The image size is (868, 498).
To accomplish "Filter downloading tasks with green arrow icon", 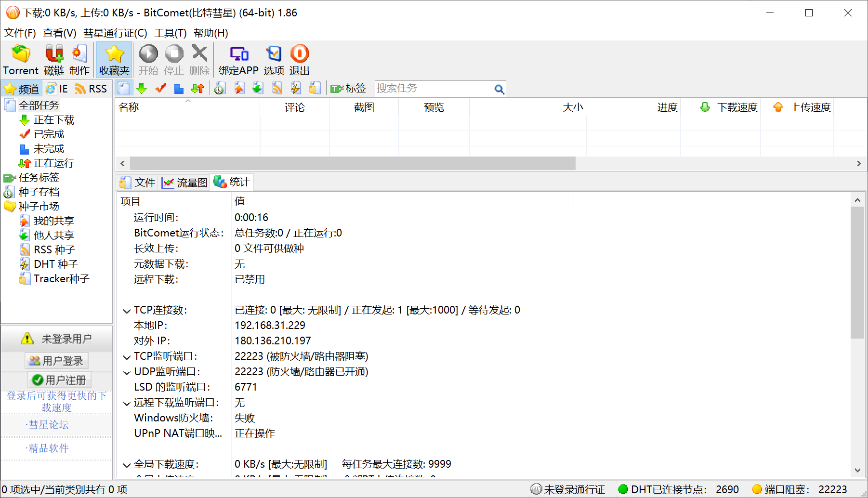I will (142, 88).
